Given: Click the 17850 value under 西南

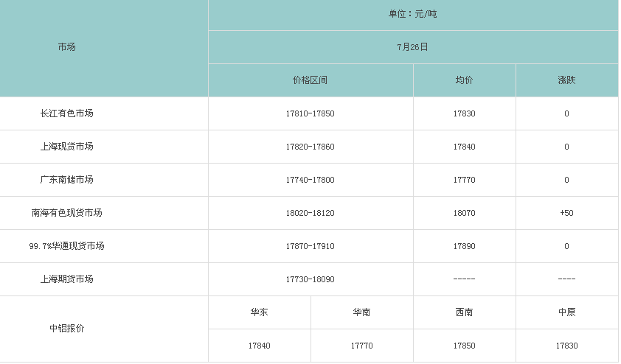Looking at the screenshot, I should (464, 346).
